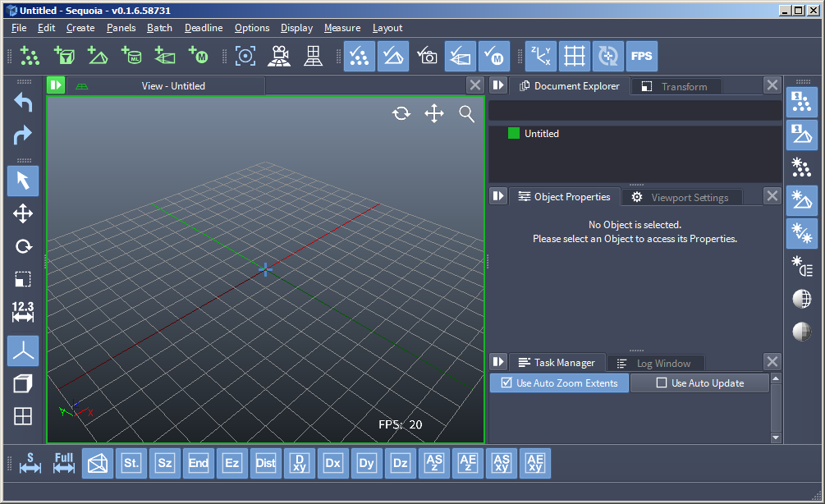Select the Document Explorer tab
The image size is (825, 504).
click(570, 85)
